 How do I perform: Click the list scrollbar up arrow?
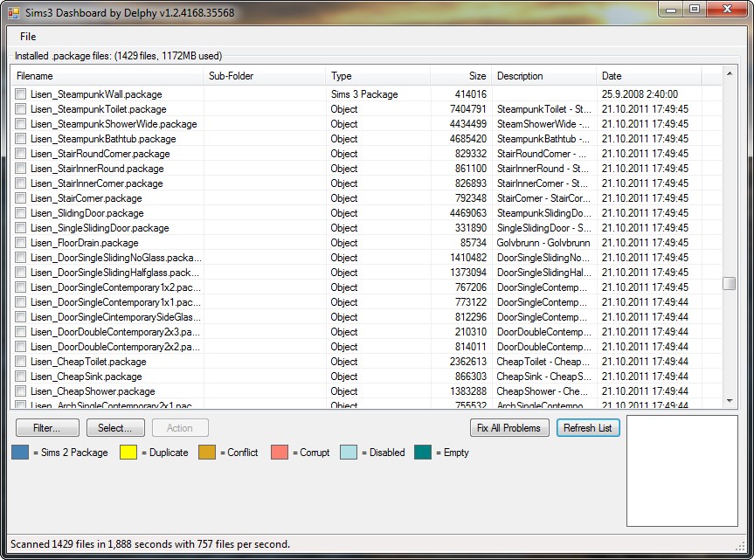click(730, 73)
